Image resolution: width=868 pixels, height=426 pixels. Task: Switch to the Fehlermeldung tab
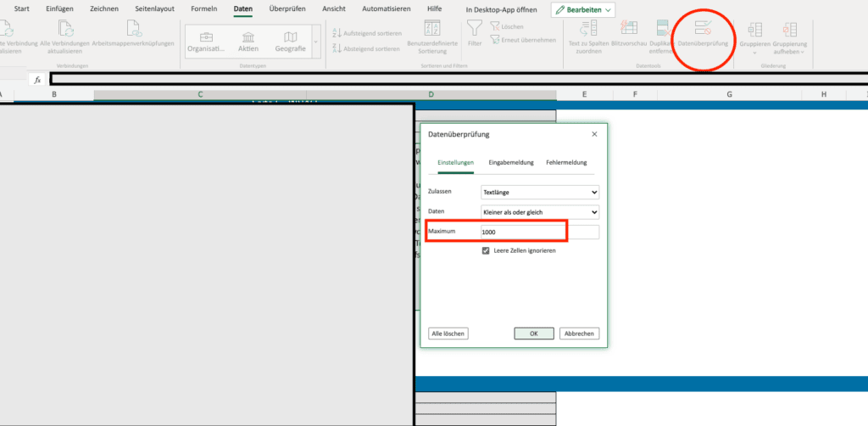(x=566, y=162)
